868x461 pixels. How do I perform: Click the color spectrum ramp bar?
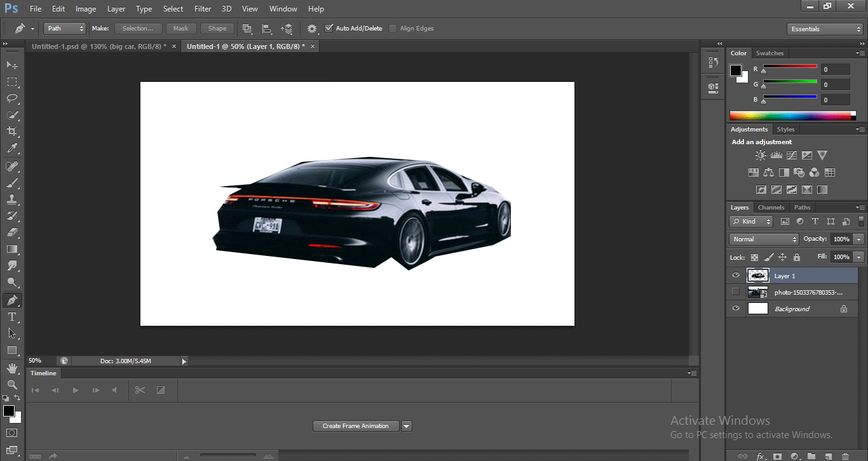coord(790,116)
